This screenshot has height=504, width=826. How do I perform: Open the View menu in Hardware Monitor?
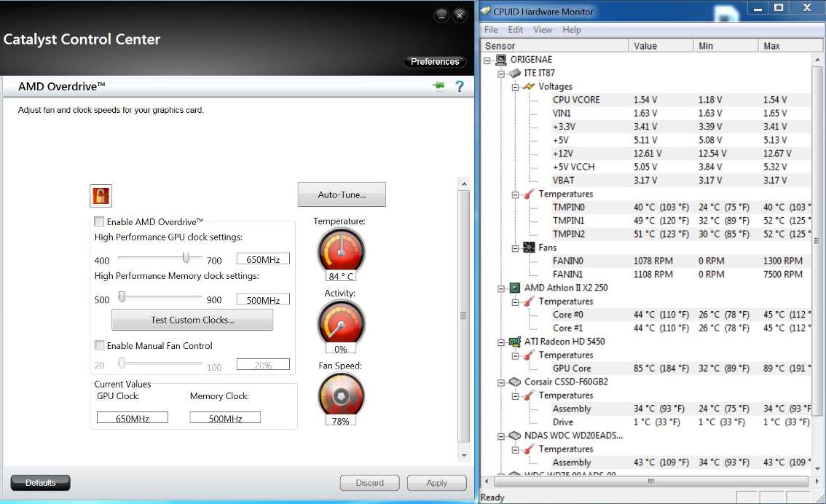543,29
